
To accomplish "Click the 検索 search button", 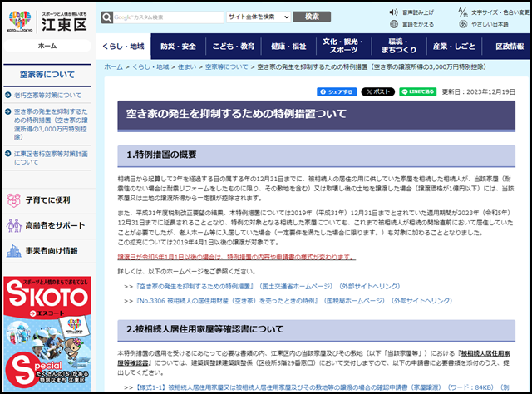I will pyautogui.click(x=312, y=17).
